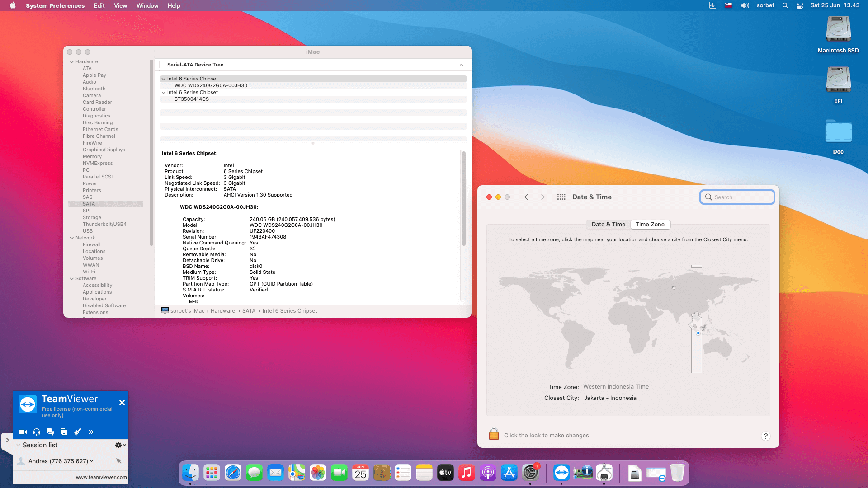868x488 pixels.
Task: Open Date & Time help button
Action: tap(765, 436)
